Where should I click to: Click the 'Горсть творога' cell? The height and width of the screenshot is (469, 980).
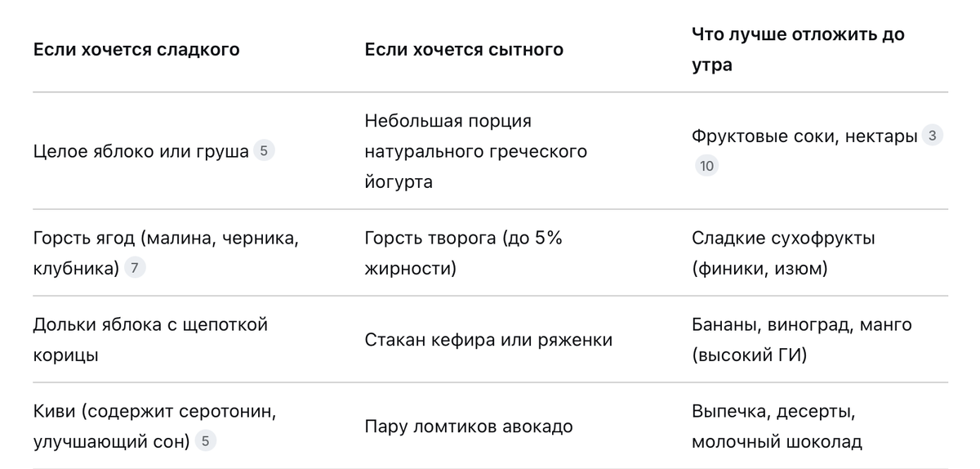[x=463, y=253]
